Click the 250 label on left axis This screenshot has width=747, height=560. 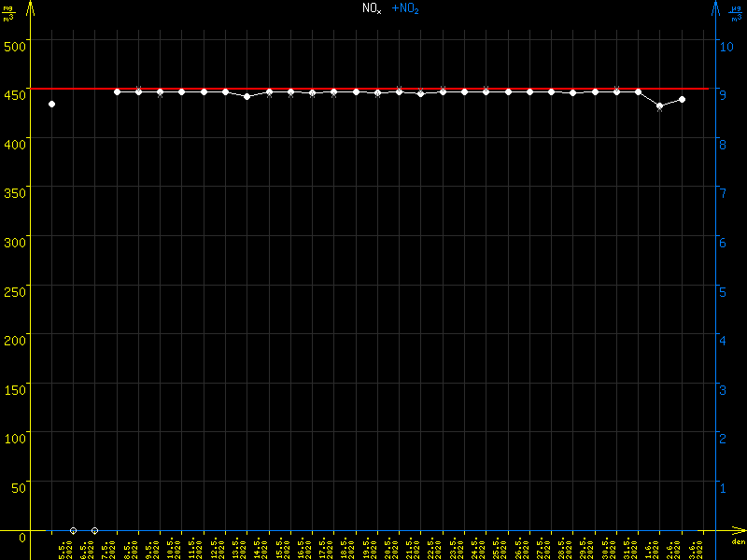pyautogui.click(x=14, y=290)
